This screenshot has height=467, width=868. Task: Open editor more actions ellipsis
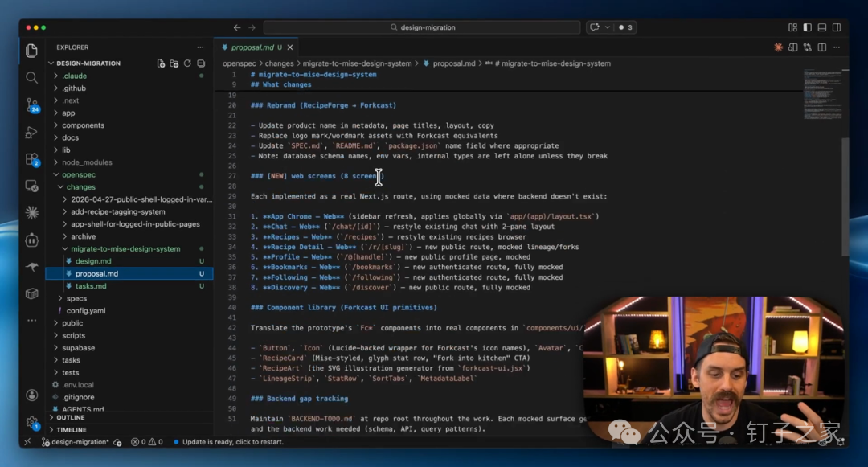tap(837, 47)
